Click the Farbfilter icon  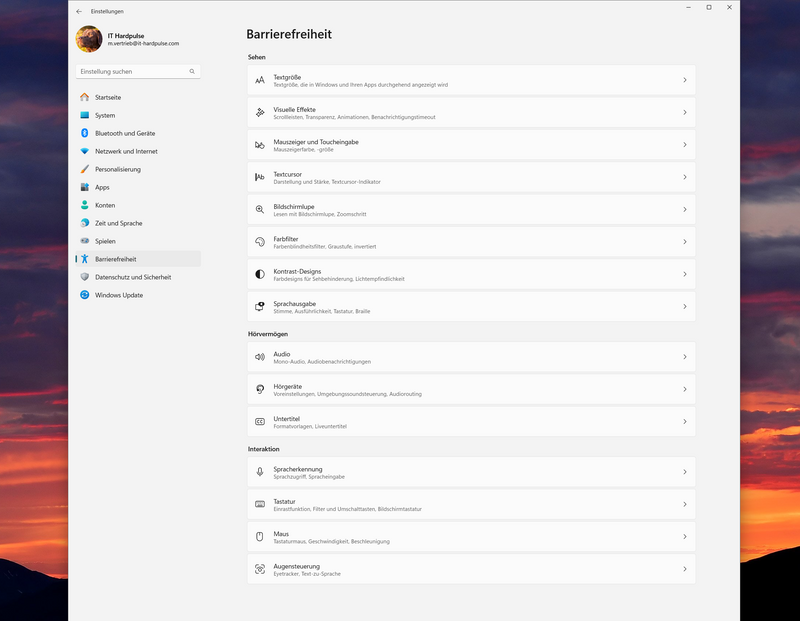(x=260, y=242)
